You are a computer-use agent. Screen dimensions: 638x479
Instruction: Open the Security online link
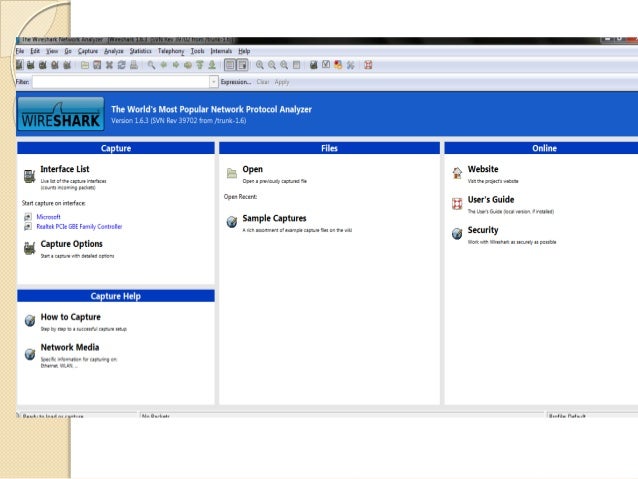(483, 230)
